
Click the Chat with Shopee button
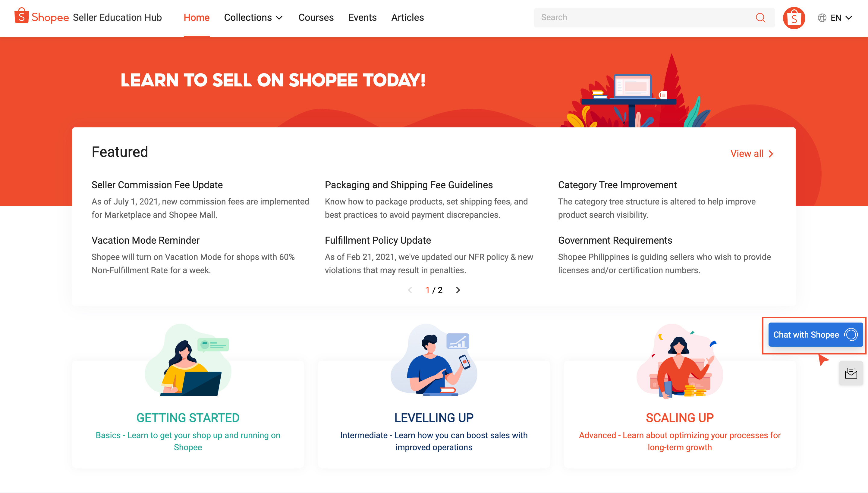tap(815, 335)
